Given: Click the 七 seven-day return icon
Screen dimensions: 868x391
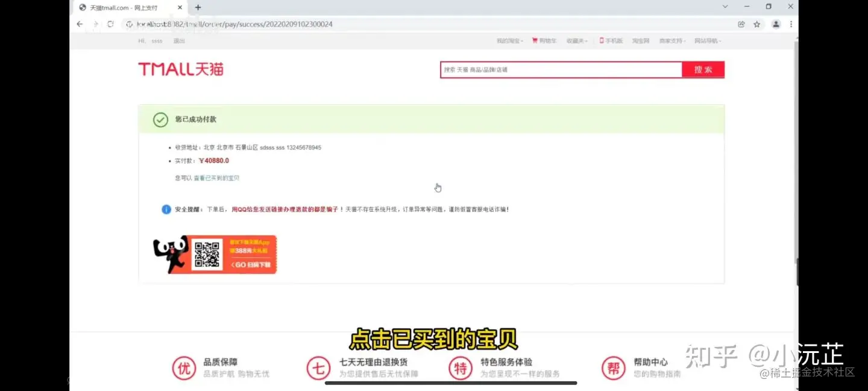Looking at the screenshot, I should click(319, 367).
